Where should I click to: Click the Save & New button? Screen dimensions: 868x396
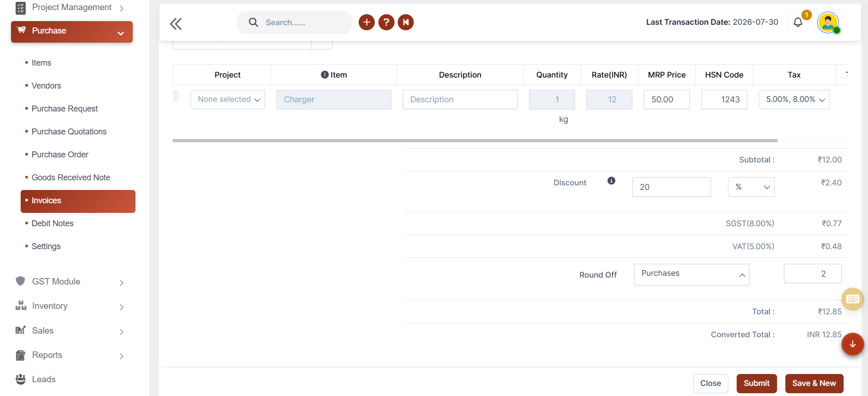tap(814, 384)
